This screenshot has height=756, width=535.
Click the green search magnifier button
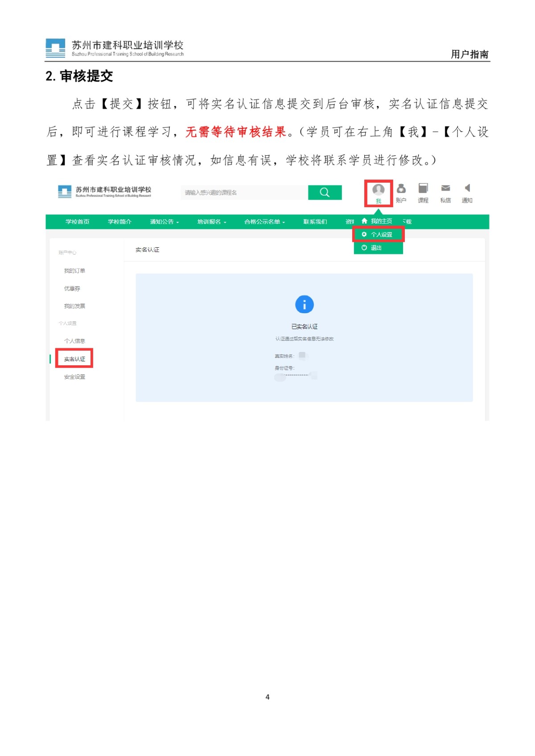[x=325, y=192]
